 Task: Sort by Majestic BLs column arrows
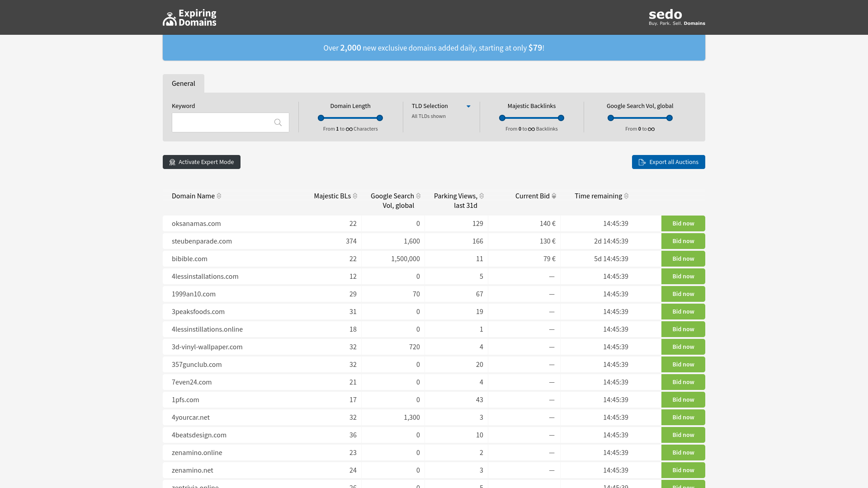[x=355, y=196]
